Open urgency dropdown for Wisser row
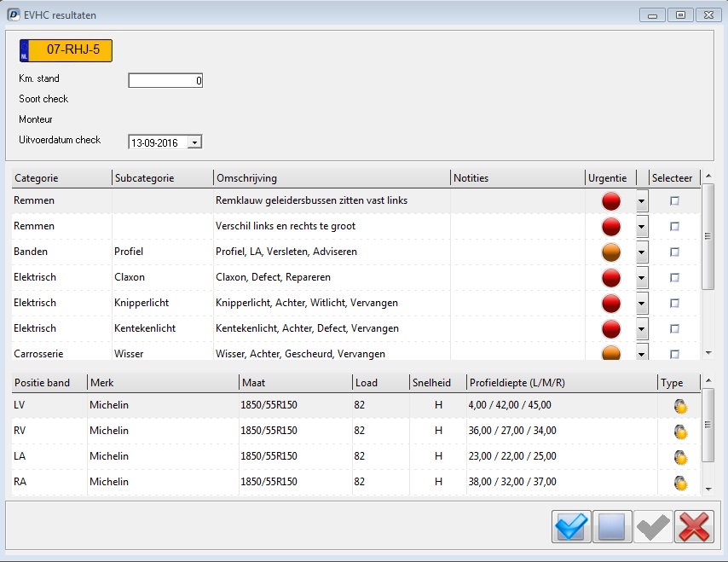 (x=642, y=352)
